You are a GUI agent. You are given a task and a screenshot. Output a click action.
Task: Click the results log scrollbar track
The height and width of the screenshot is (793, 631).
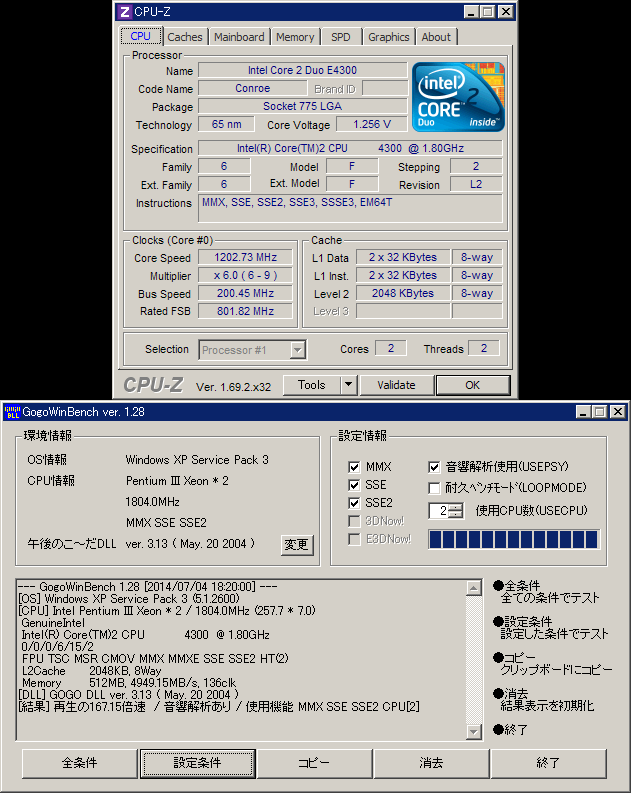point(473,659)
